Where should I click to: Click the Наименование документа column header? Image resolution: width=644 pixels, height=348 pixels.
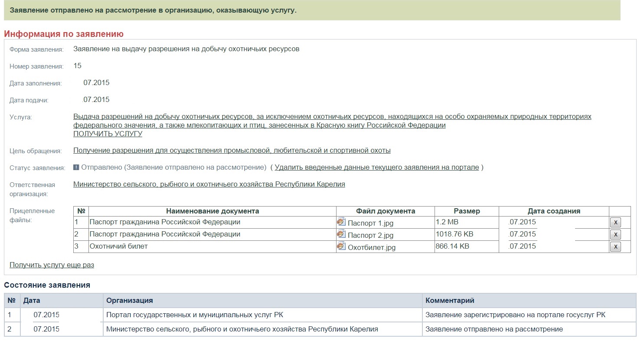[x=212, y=211]
